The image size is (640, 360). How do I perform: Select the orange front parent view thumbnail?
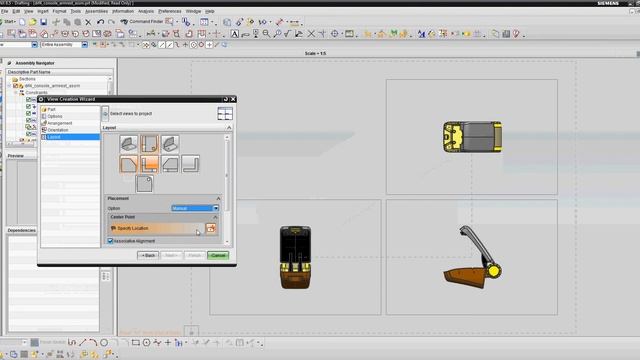149,164
